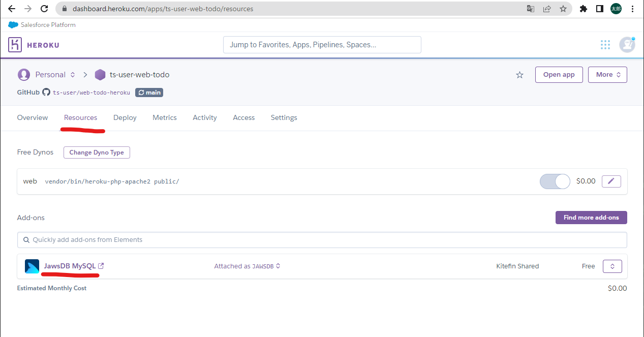Screen dimensions: 644x337
Task: Click the share page icon
Action: (547, 9)
